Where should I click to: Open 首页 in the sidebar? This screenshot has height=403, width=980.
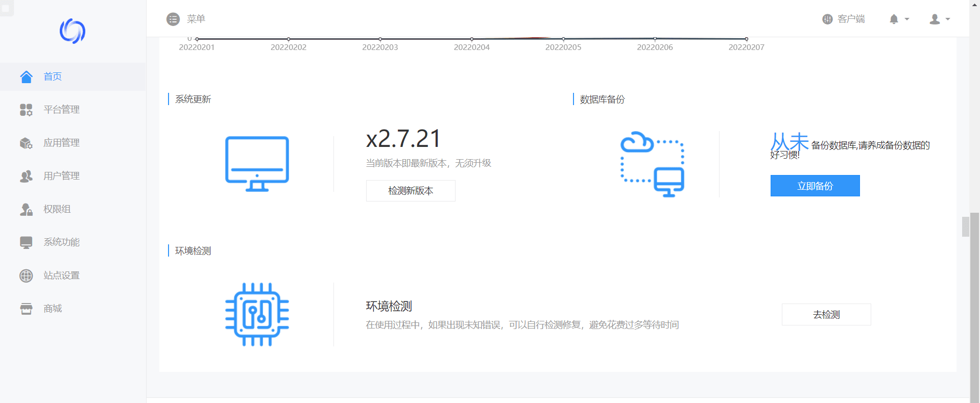(x=73, y=77)
